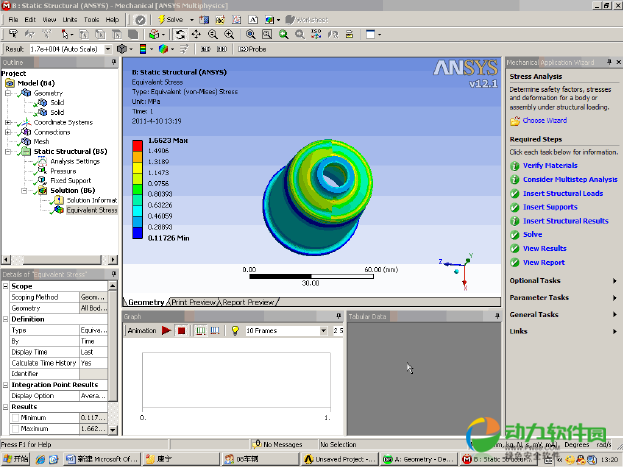623x467 pixels.
Task: Select the Face selection filter
Action: 116,35
